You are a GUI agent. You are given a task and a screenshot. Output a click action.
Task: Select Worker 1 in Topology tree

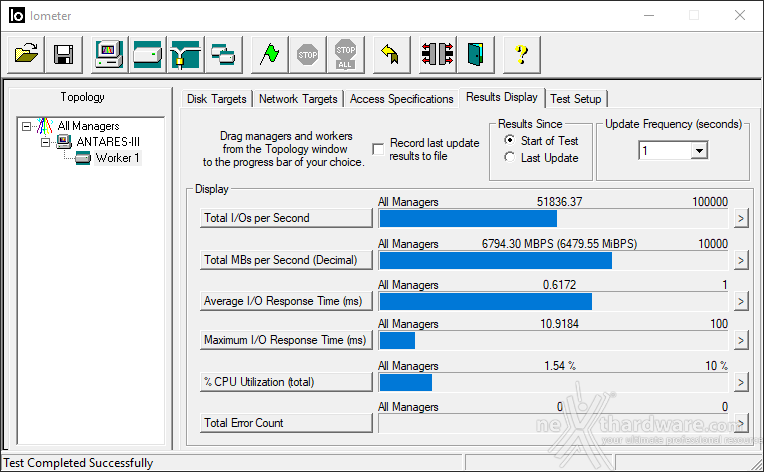tap(117, 158)
